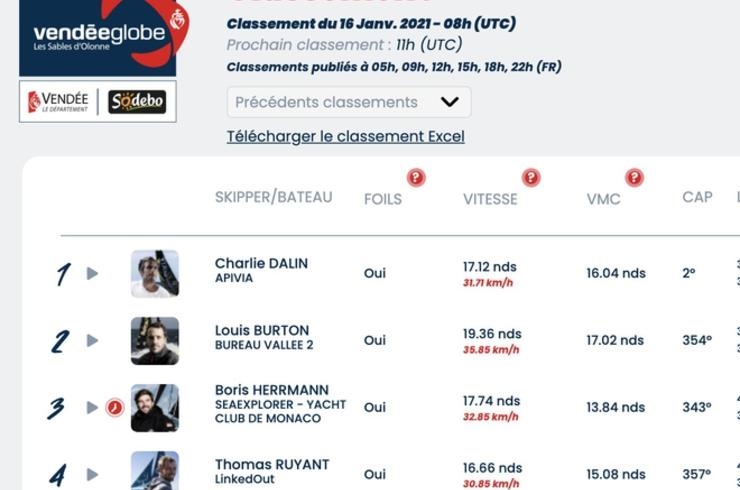Click Boris HERRMANN's photo thumbnail
Viewport: 740px width, 490px height.
pyautogui.click(x=155, y=408)
